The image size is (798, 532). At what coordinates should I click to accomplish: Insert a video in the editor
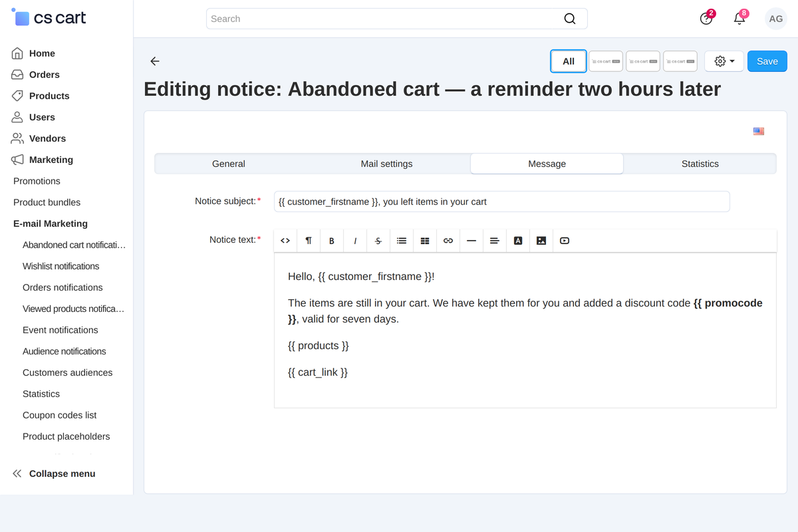565,241
